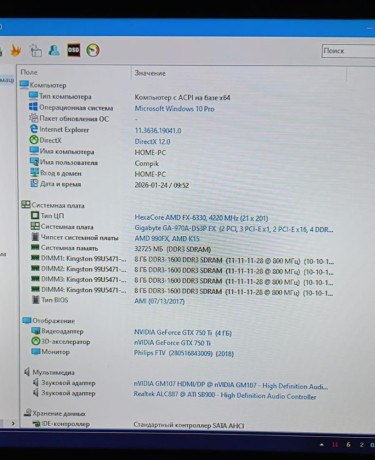Open the AMD 990FX, AMD K15 link

click(167, 239)
